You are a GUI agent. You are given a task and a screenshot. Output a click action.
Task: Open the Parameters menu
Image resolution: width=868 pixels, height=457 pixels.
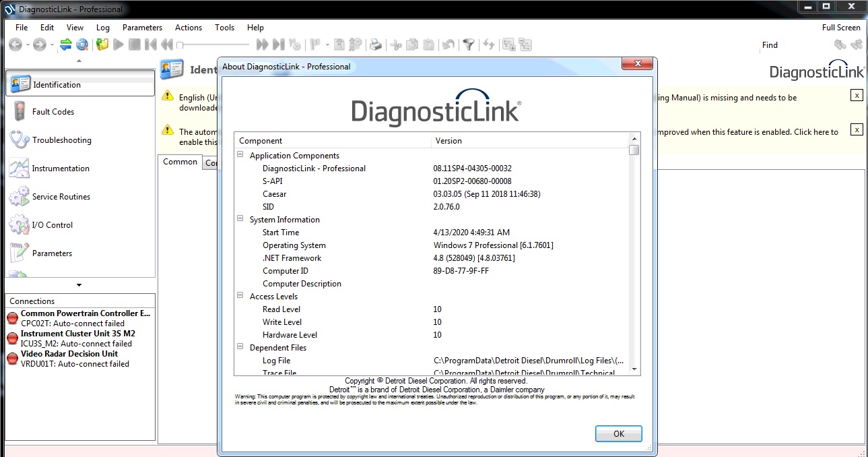[142, 28]
